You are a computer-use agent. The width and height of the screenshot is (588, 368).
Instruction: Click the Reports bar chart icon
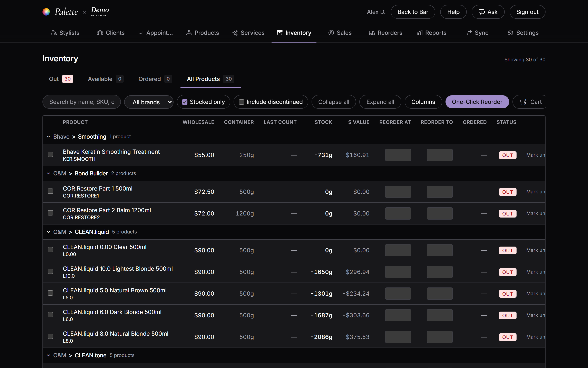tap(420, 33)
